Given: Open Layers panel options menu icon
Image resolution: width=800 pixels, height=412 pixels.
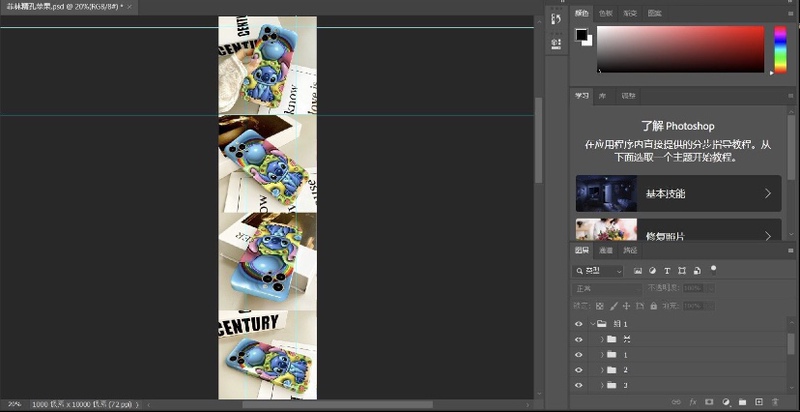Looking at the screenshot, I should pos(791,250).
